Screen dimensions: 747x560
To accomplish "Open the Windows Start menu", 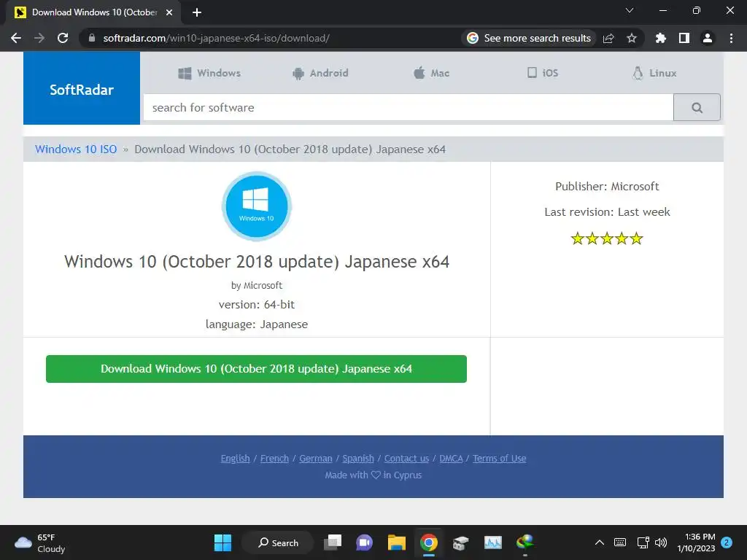I will pos(222,542).
